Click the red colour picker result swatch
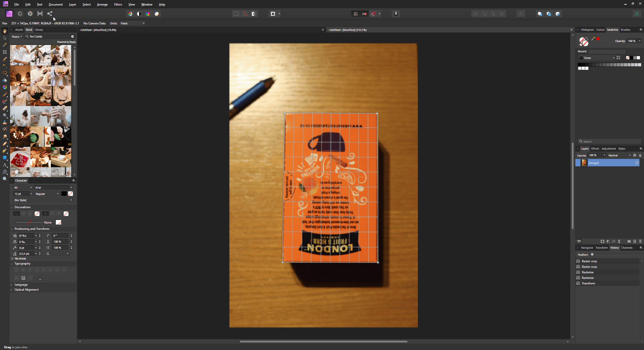The image size is (644, 350). [x=598, y=39]
